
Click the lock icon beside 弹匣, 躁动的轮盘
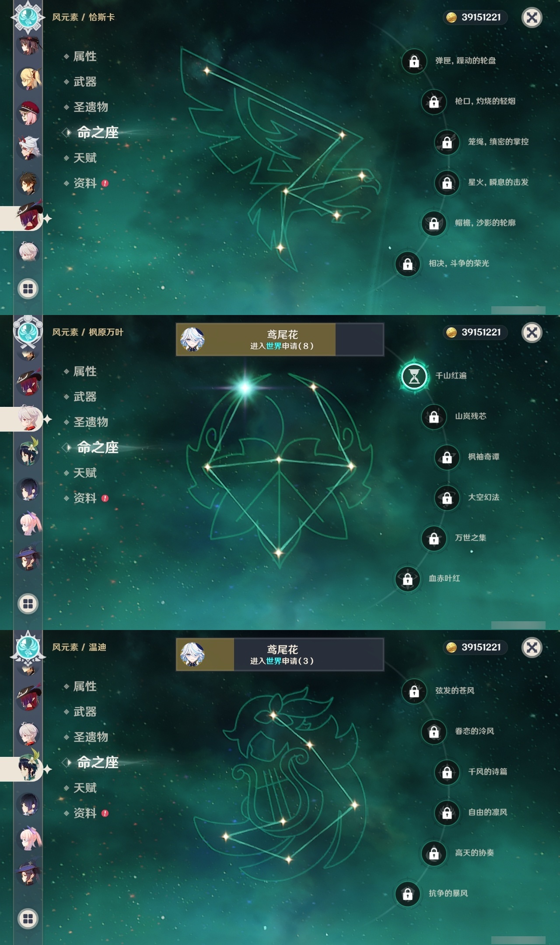click(414, 61)
